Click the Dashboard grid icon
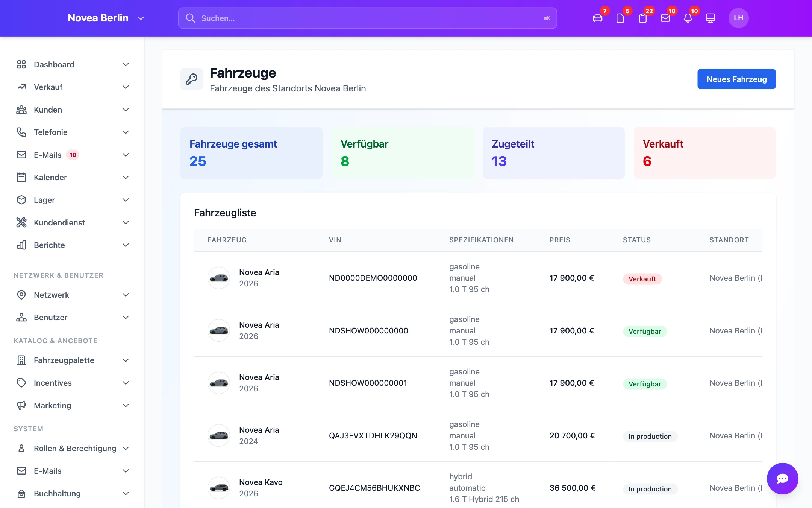This screenshot has height=508, width=812. 21,64
